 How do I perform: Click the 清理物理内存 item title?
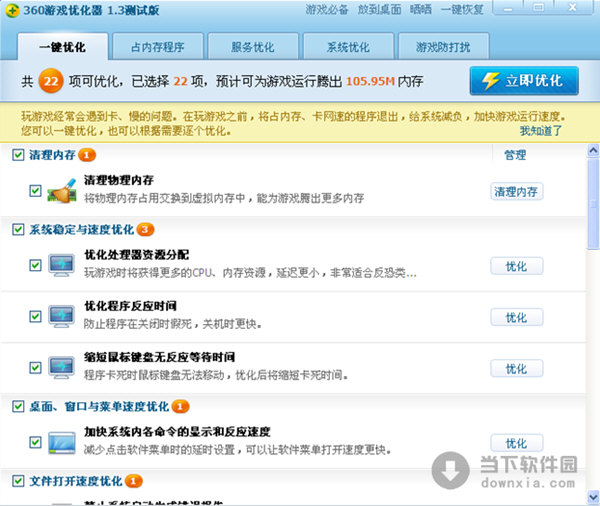pos(119,180)
